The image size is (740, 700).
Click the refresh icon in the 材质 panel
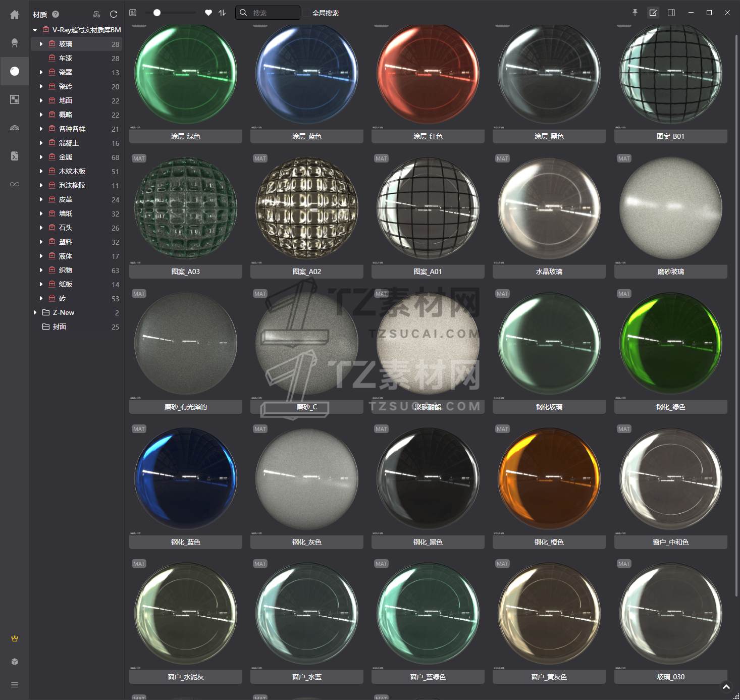click(114, 14)
